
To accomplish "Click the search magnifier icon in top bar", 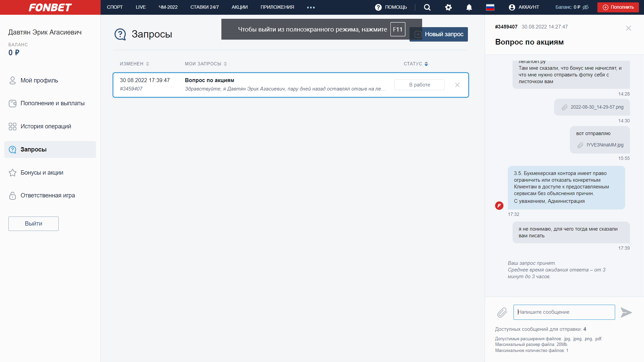I will click(427, 7).
